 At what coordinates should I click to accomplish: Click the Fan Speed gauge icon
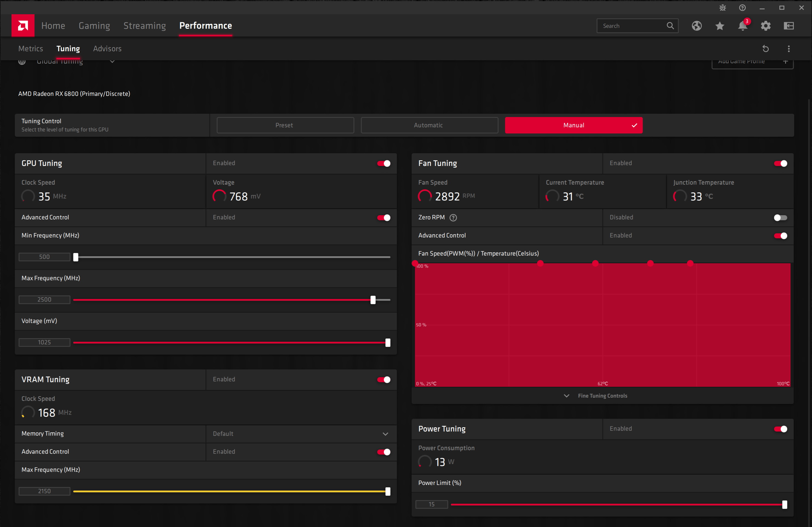pos(425,196)
